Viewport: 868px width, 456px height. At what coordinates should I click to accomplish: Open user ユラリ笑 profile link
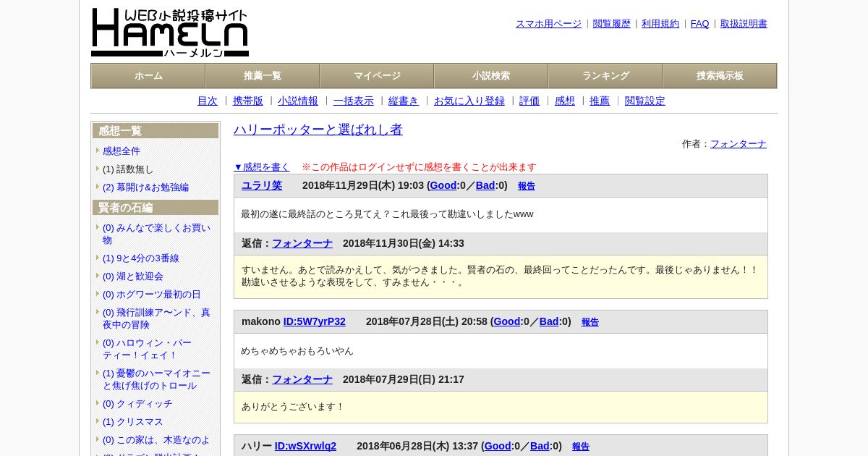click(x=262, y=186)
